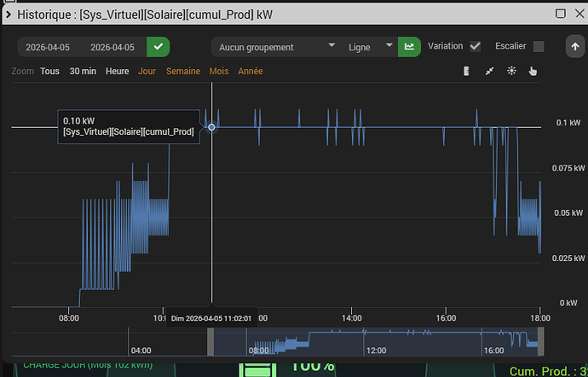This screenshot has height=377, width=588.
Task: Confirm date range with green checkmark button
Action: pos(158,47)
